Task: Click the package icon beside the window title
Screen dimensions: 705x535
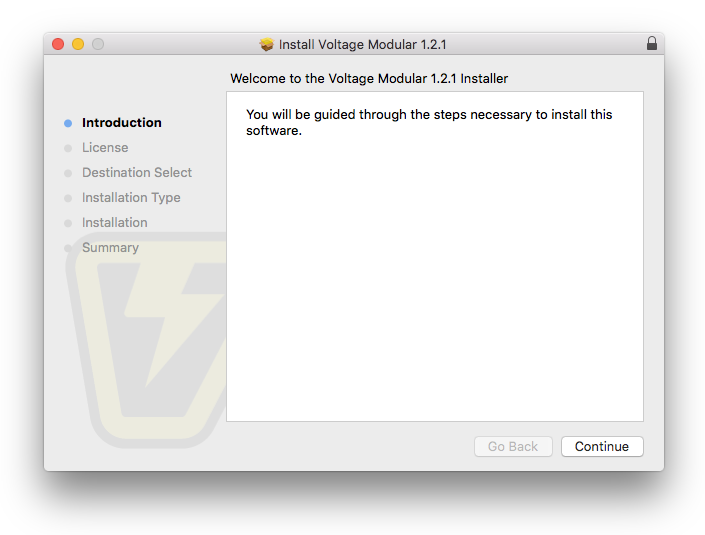Action: pos(266,44)
